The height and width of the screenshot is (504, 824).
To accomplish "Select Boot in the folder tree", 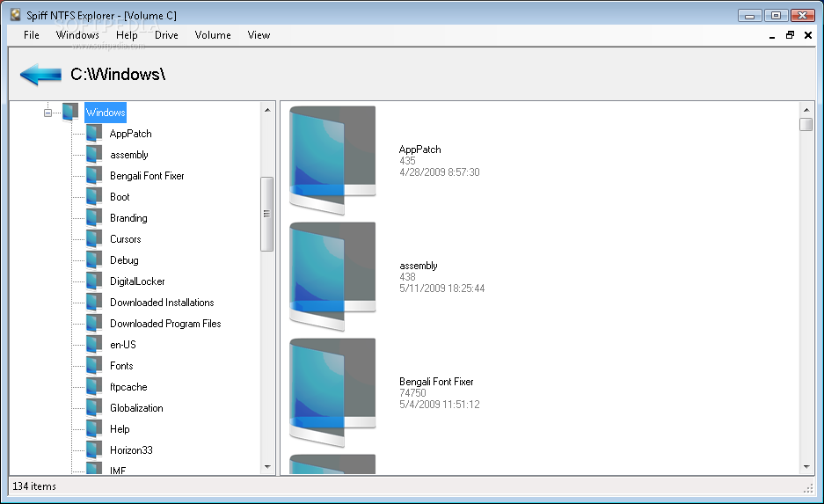I will (120, 196).
